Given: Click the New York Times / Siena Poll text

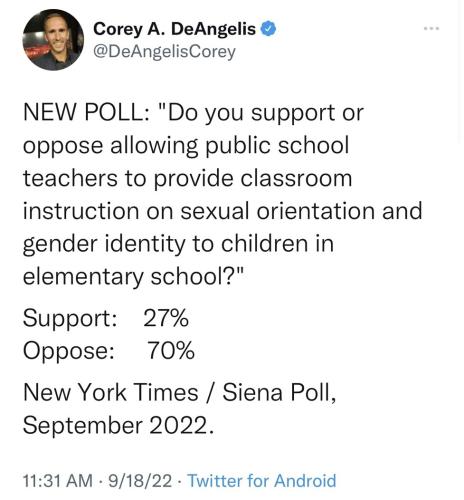Looking at the screenshot, I should pos(179,392).
